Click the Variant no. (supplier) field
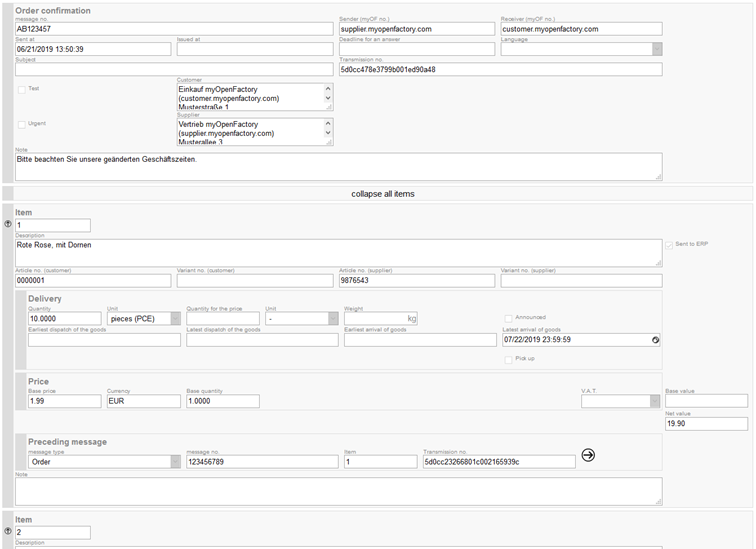The image size is (756, 549). [581, 281]
